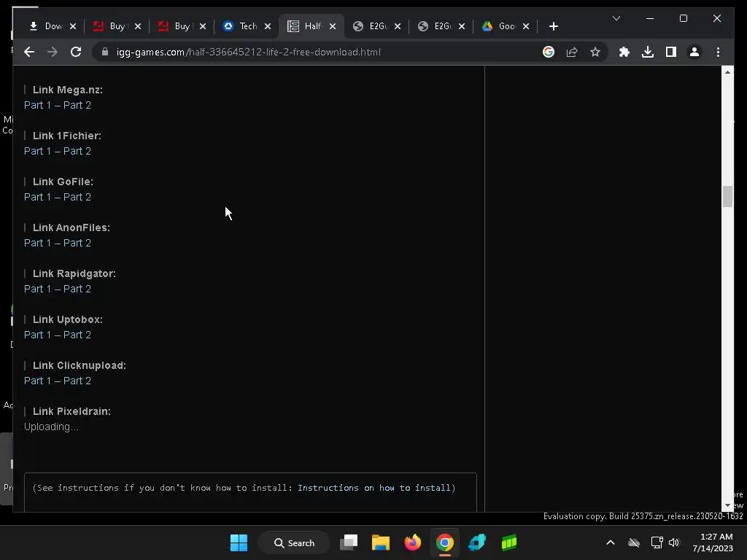Open Clicknupload Part 1 link

(x=37, y=381)
